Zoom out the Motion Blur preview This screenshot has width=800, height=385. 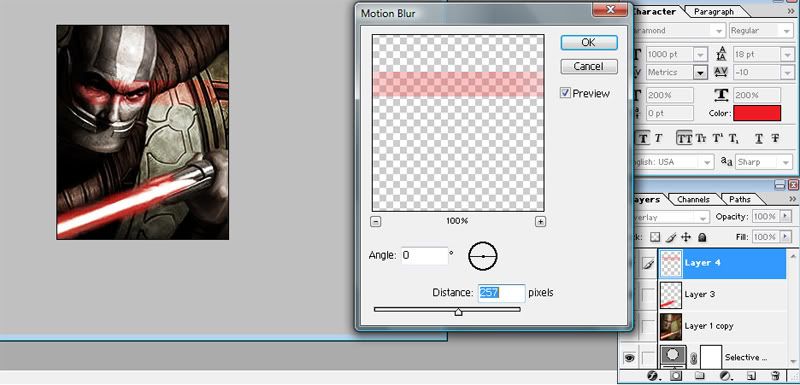[x=376, y=221]
